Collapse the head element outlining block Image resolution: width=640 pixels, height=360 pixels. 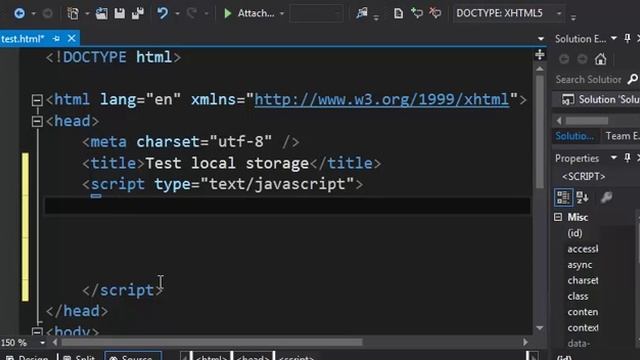[x=37, y=121]
